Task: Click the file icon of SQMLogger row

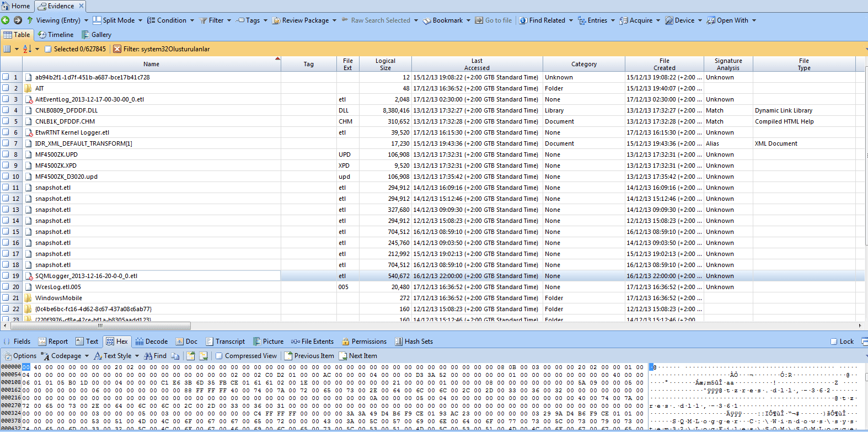Action: [29, 276]
